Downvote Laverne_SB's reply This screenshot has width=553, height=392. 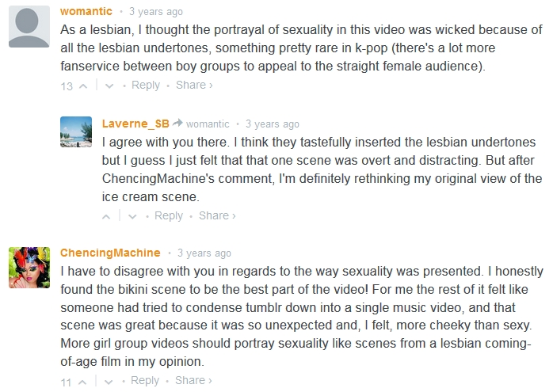(x=132, y=216)
